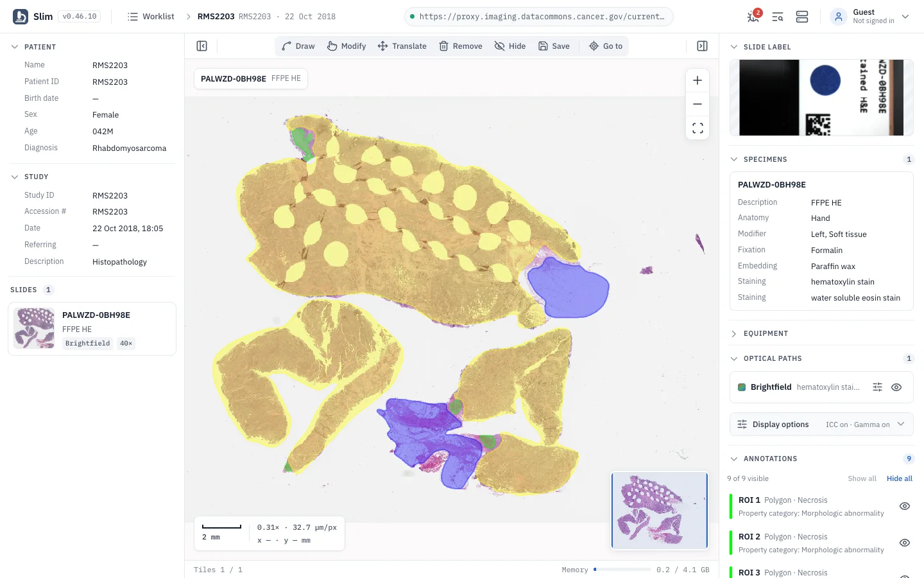Zoom out with the minus button

[697, 104]
